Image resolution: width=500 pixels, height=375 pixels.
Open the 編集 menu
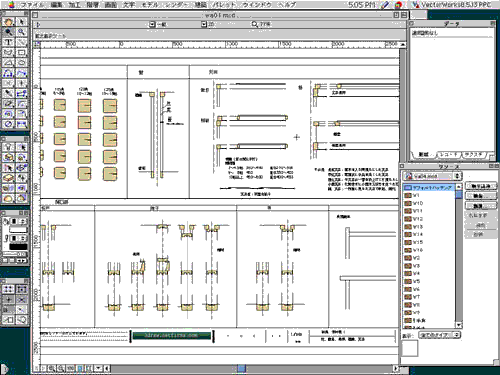click(x=57, y=5)
